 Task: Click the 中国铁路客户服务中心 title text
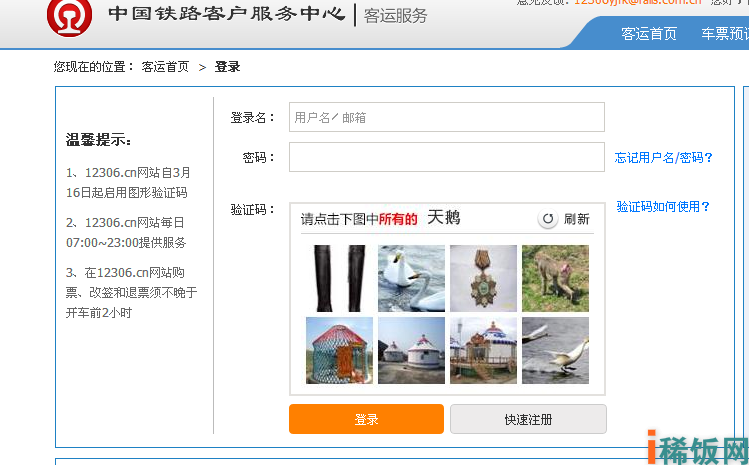click(x=227, y=13)
